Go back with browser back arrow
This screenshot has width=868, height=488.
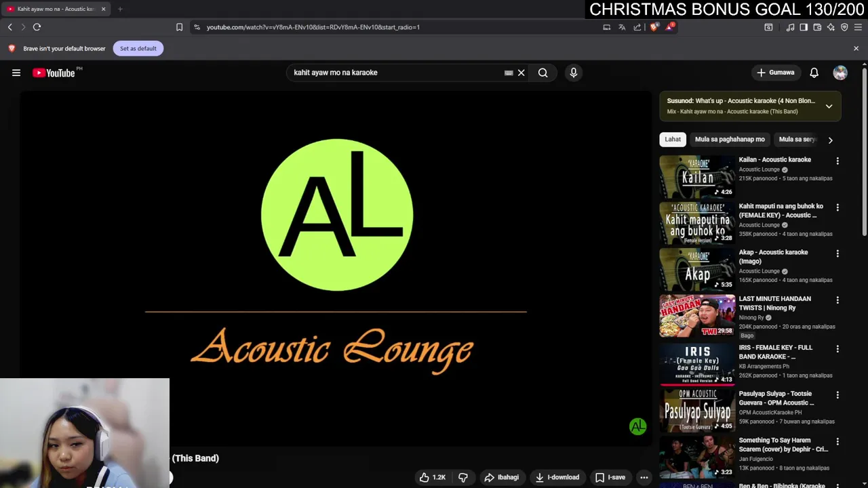pos(9,27)
